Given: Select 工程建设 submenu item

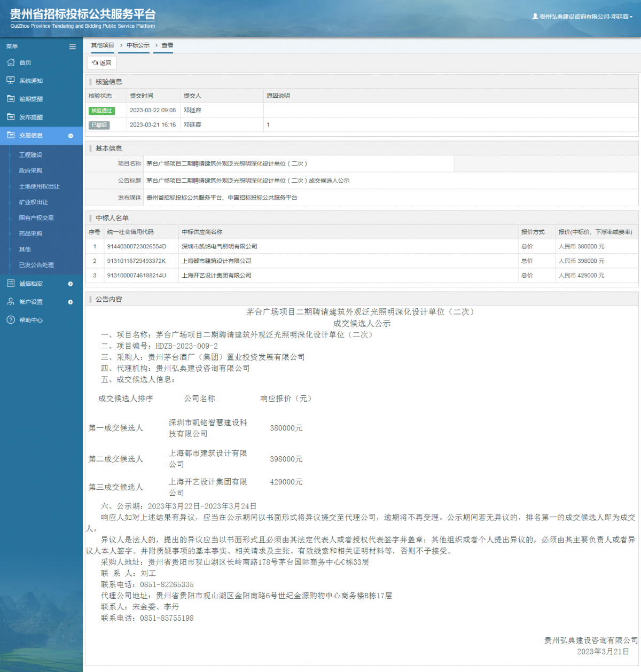Looking at the screenshot, I should click(30, 155).
